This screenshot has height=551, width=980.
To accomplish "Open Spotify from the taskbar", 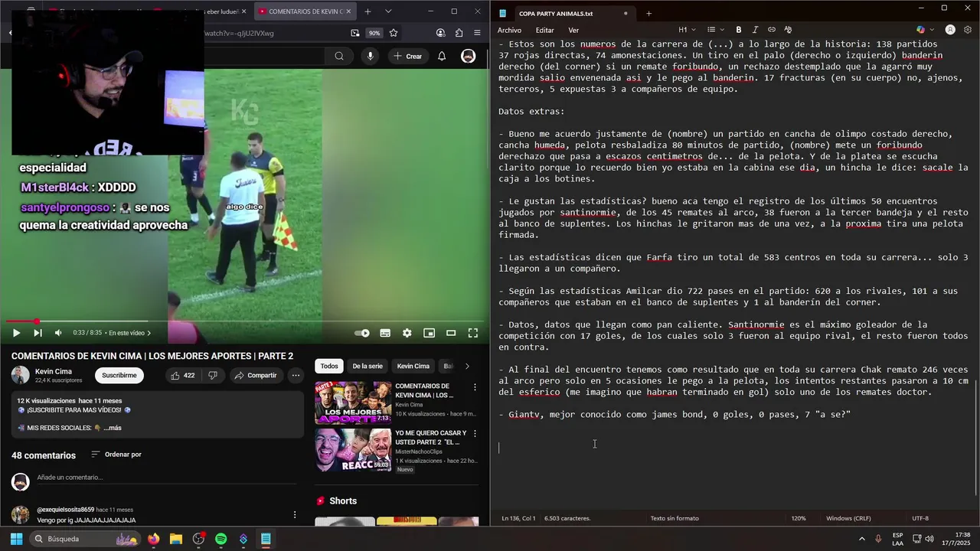I will point(221,539).
